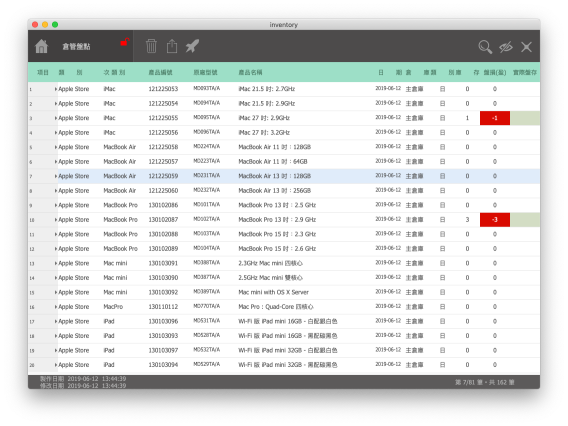Select the row with product number 121225059
The width and height of the screenshot is (568, 426).
[x=284, y=176]
